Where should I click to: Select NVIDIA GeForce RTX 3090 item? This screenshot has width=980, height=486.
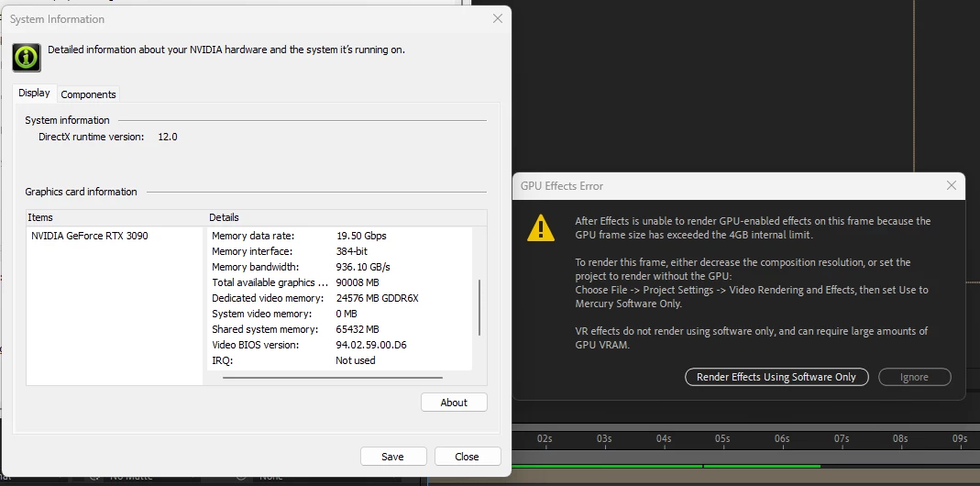(x=89, y=236)
